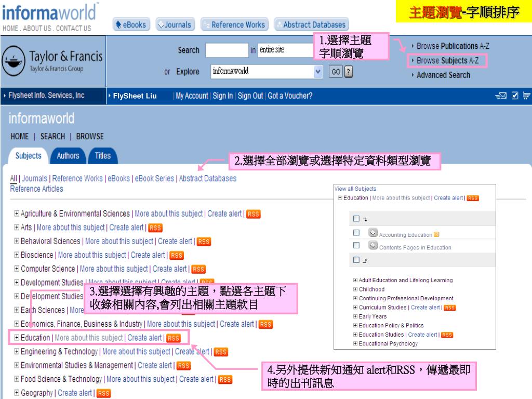532x399 pixels.
Task: Open the Explore informaworld dropdown arrow
Action: [318, 72]
